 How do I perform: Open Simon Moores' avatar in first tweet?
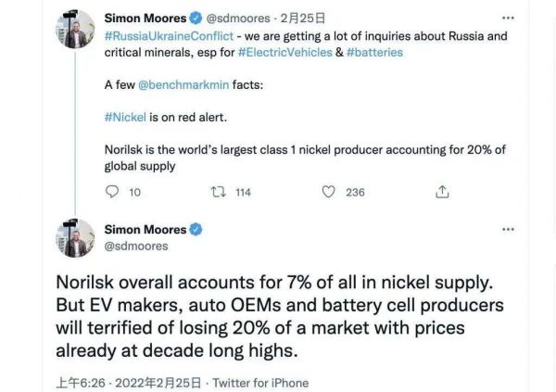click(75, 29)
